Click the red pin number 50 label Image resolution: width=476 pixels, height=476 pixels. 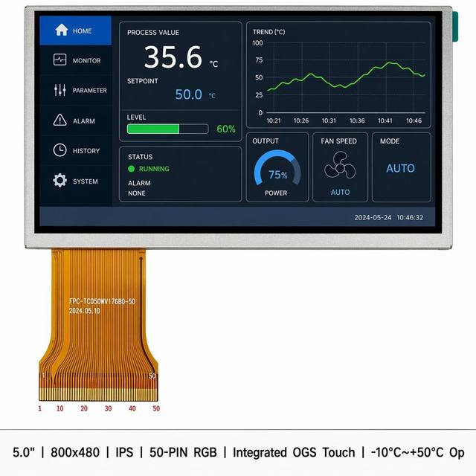click(156, 408)
